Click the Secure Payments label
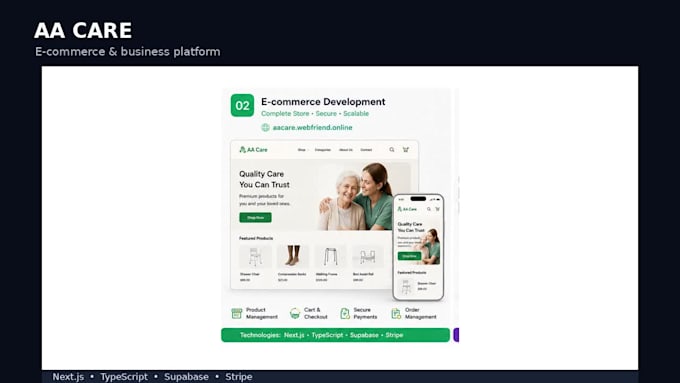 [x=365, y=313]
